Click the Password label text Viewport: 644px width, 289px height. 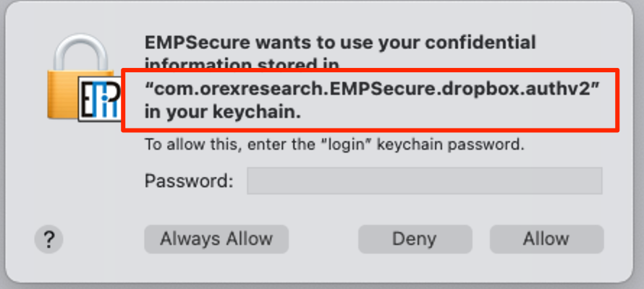coord(189,181)
